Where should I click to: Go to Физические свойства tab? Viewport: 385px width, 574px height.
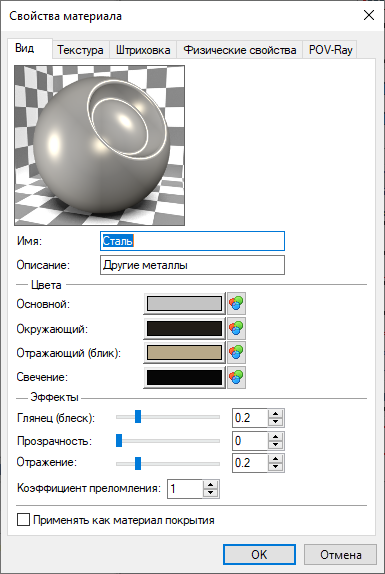click(240, 50)
